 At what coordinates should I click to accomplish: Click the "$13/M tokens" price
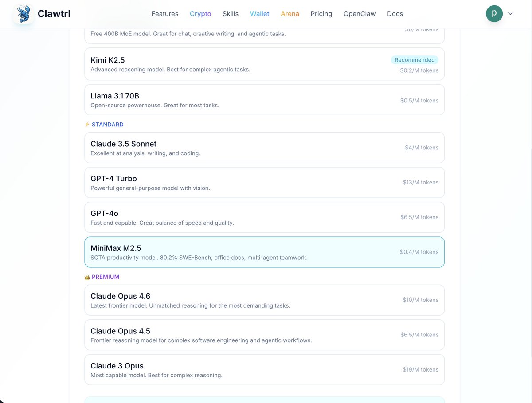tap(421, 182)
